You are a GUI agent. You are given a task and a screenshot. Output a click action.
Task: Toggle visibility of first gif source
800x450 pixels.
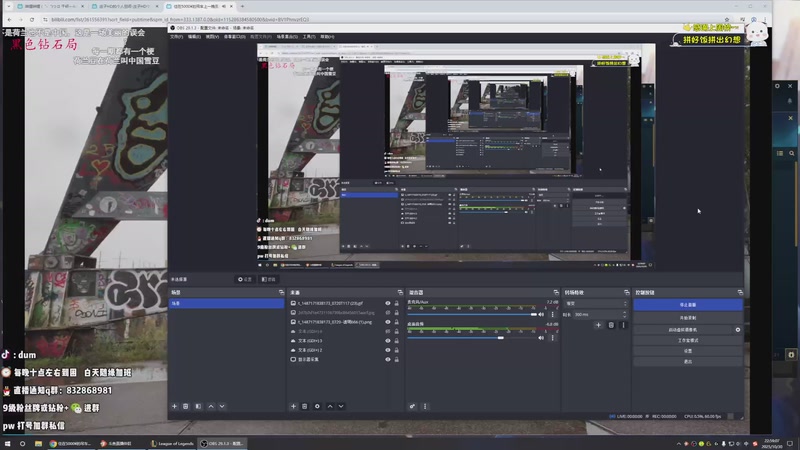click(388, 302)
